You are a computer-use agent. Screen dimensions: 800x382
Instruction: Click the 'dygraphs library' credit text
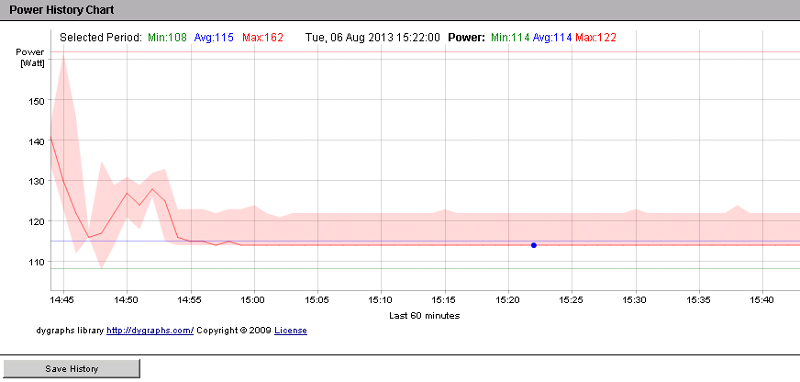70,330
